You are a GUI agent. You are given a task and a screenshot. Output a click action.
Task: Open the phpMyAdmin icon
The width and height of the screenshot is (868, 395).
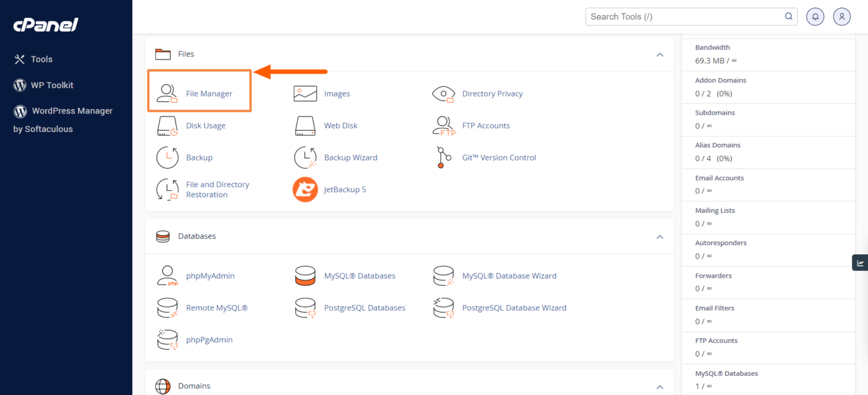pyautogui.click(x=167, y=276)
